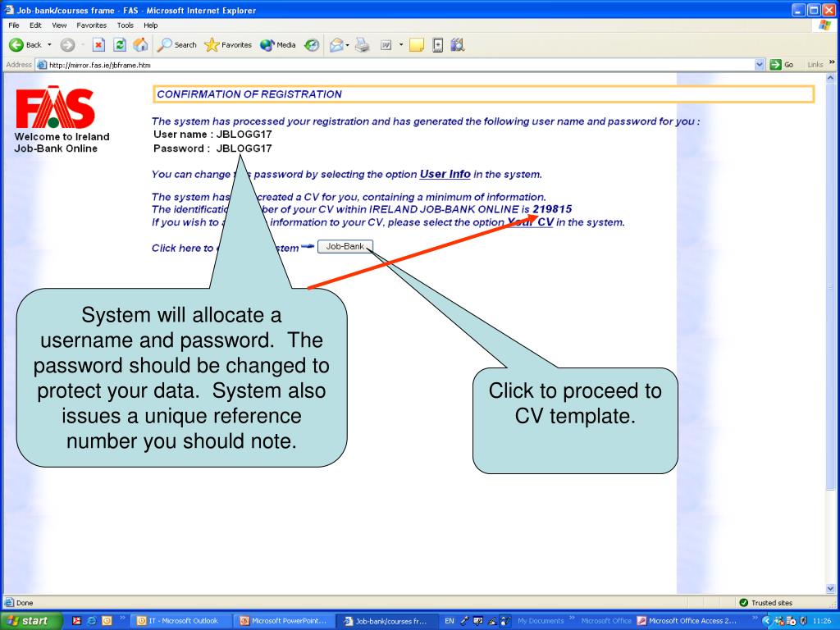The width and height of the screenshot is (840, 630).
Task: Open the Discuss yellow note icon
Action: [416, 45]
